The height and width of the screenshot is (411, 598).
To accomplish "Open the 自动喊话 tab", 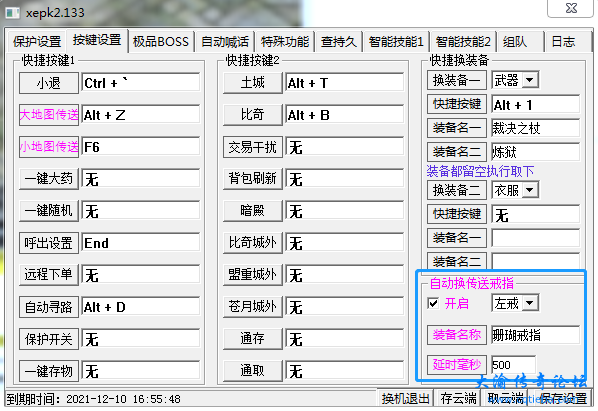I will point(225,42).
